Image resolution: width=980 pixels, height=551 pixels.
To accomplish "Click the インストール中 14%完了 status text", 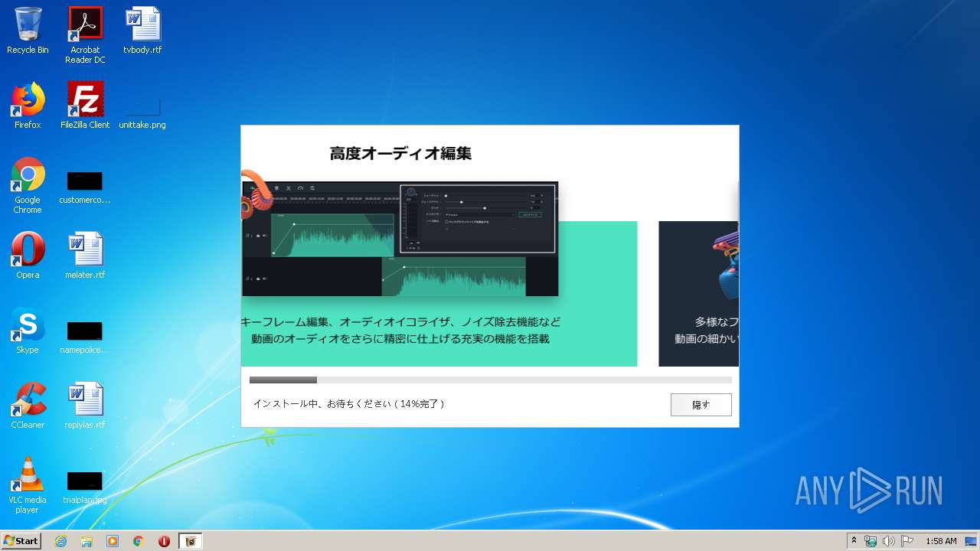I will pyautogui.click(x=348, y=403).
